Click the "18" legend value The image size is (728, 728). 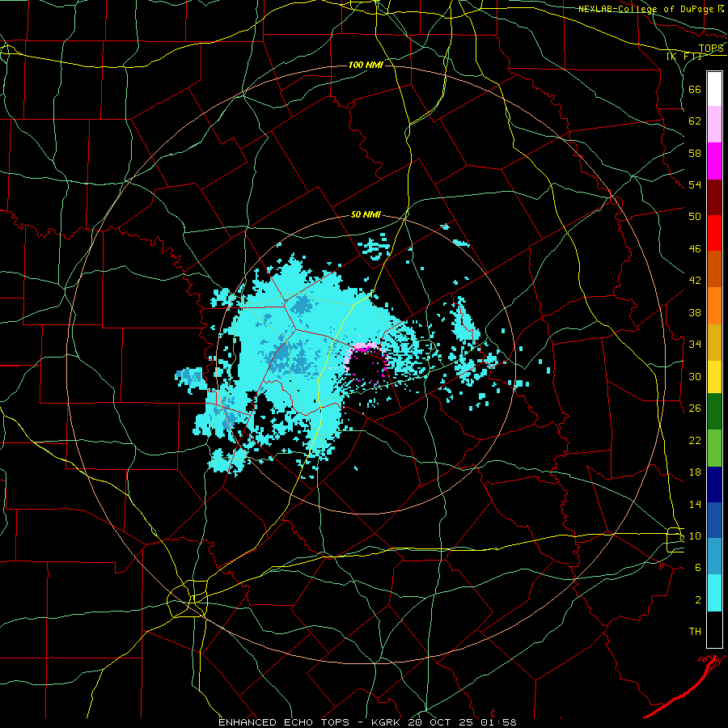pos(695,472)
